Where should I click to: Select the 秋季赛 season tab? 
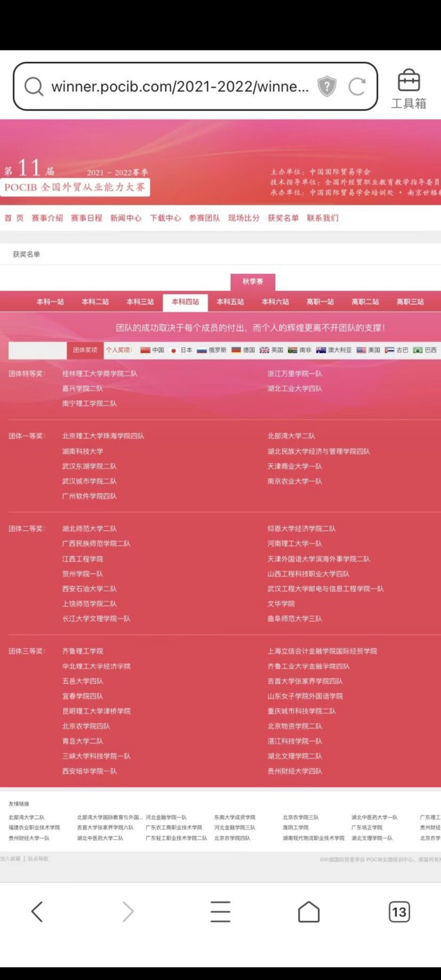tap(253, 282)
